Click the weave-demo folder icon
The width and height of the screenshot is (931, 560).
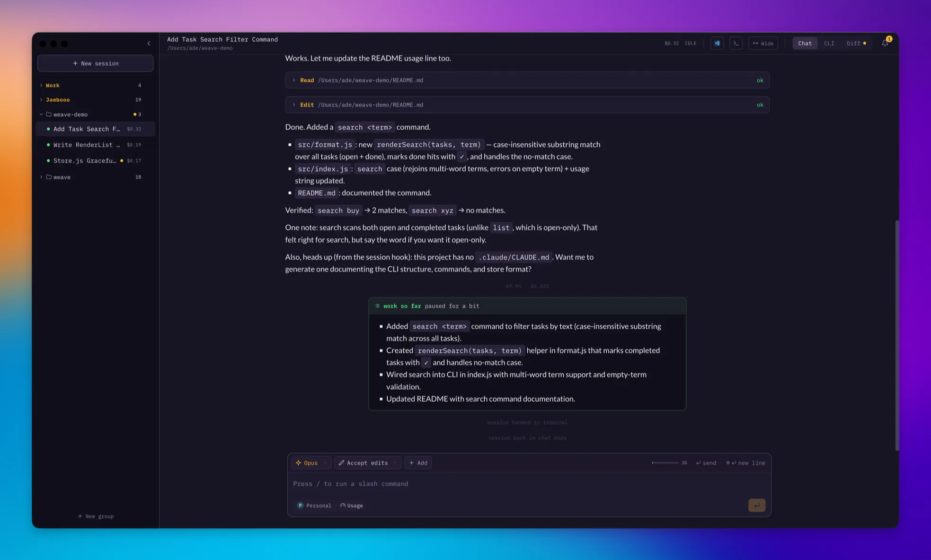point(48,114)
